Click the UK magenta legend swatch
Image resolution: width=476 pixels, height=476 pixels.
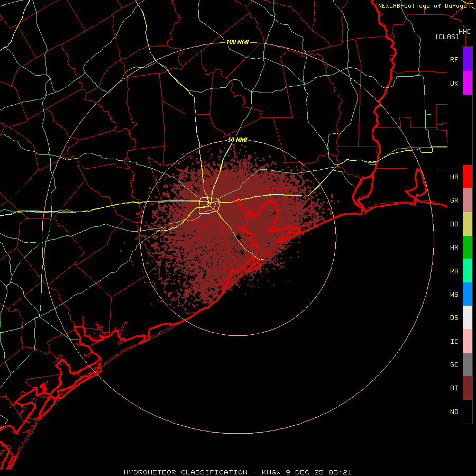(467, 83)
